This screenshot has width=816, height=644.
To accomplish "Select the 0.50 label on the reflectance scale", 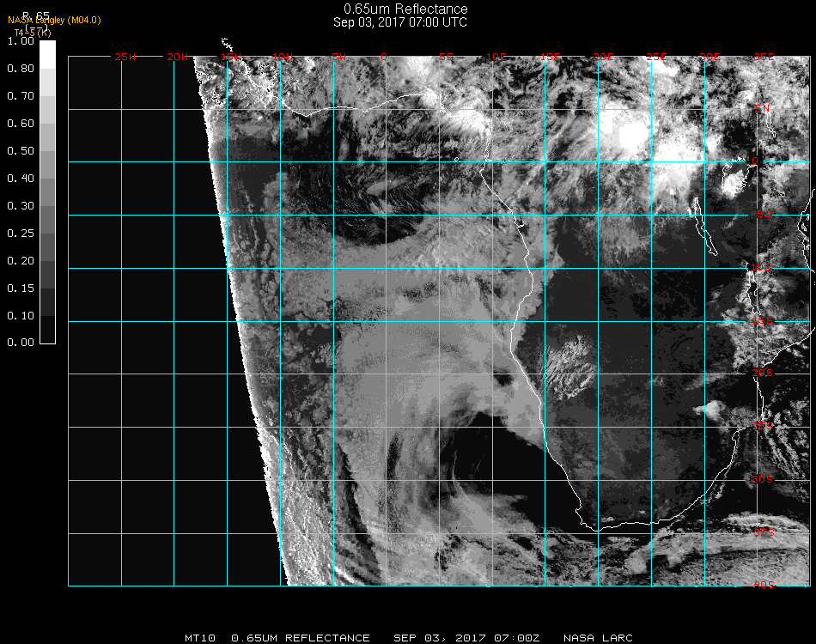I will (x=21, y=151).
